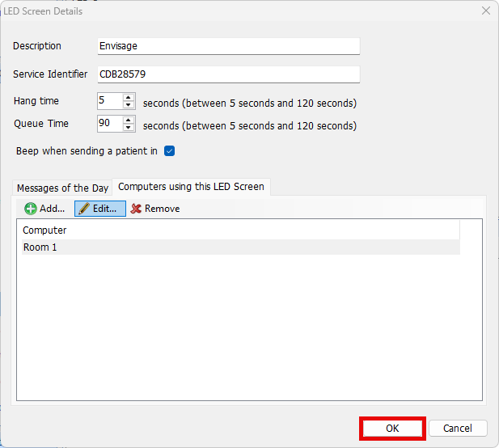Screen dimensions: 499x448
Task: Decrease Hang time with down arrow
Action: pos(129,105)
